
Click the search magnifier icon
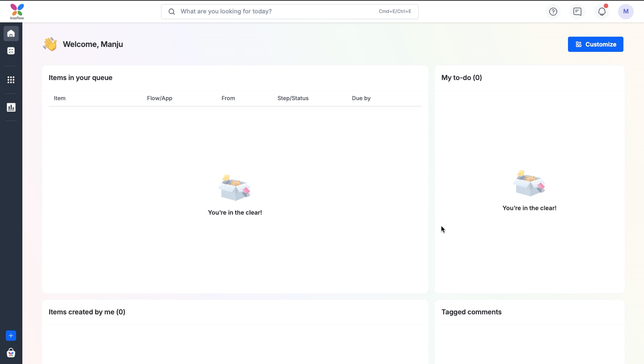click(x=172, y=12)
